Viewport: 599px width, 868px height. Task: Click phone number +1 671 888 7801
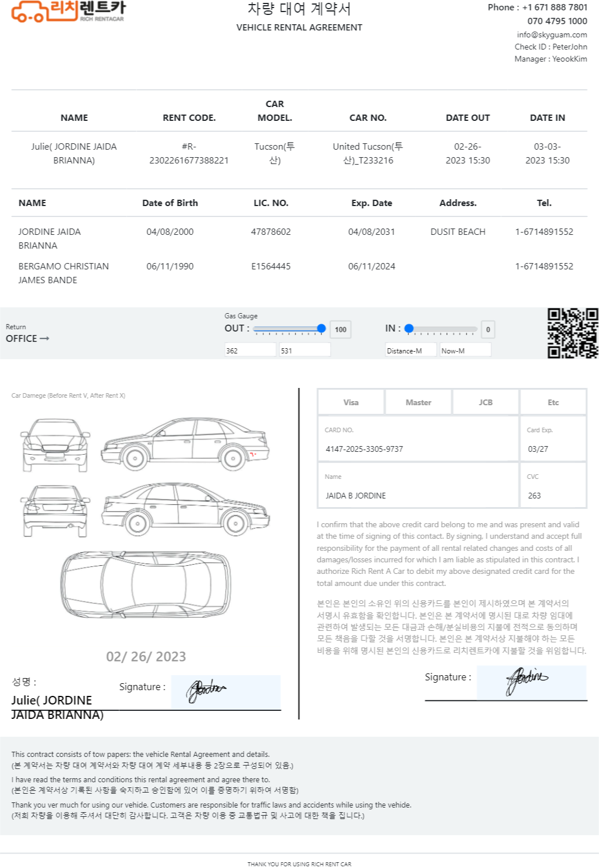(555, 7)
